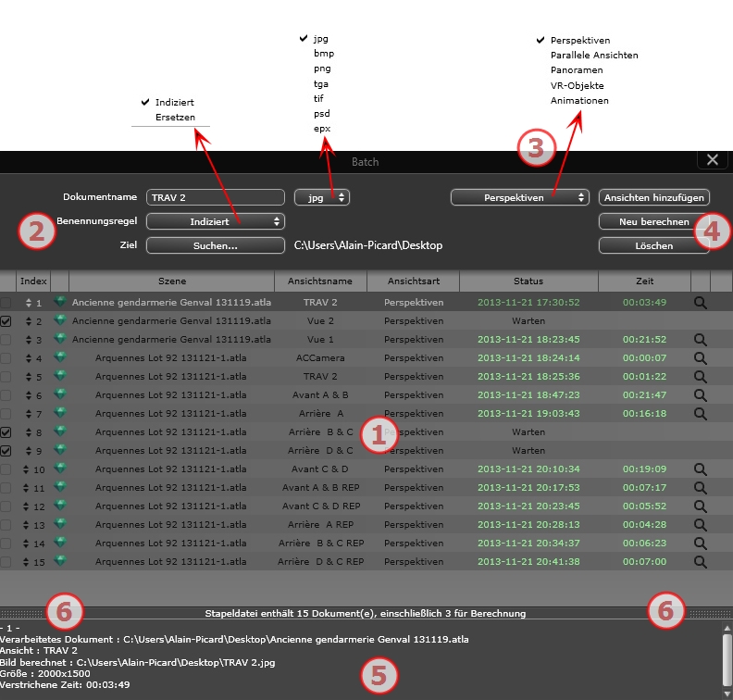733x700 pixels.
Task: Choose Panoramen in the view type list
Action: click(576, 70)
